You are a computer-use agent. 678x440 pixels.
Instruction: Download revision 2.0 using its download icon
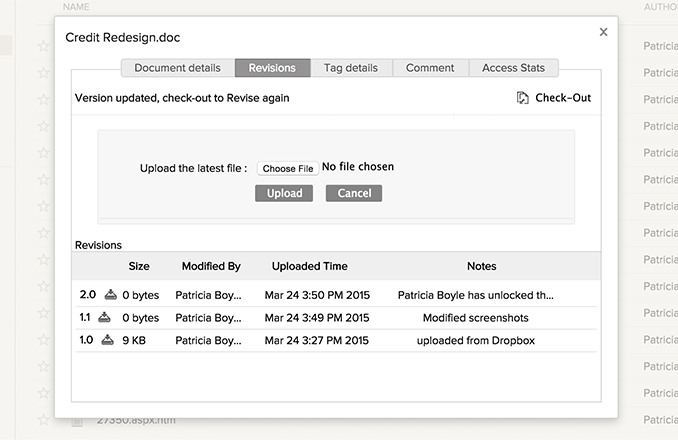(110, 295)
